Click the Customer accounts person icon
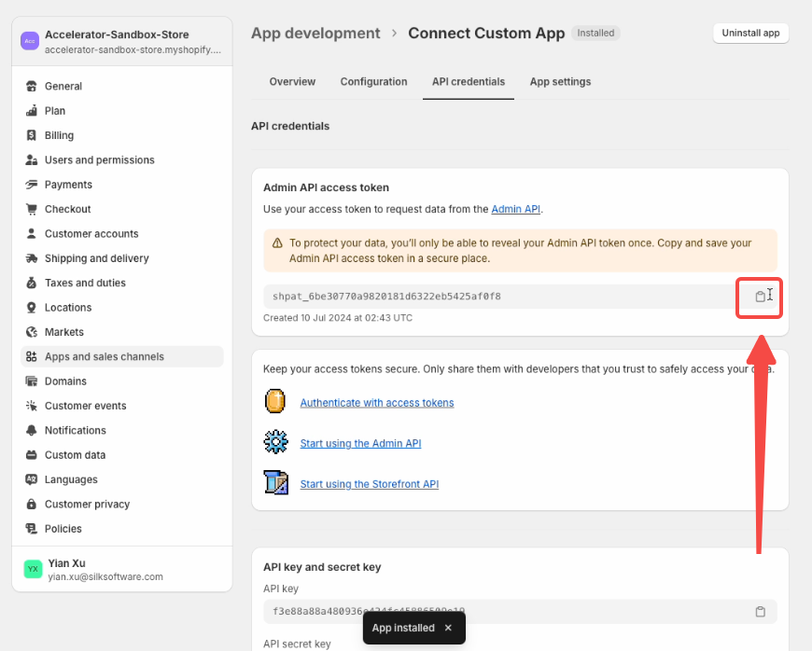 tap(32, 233)
